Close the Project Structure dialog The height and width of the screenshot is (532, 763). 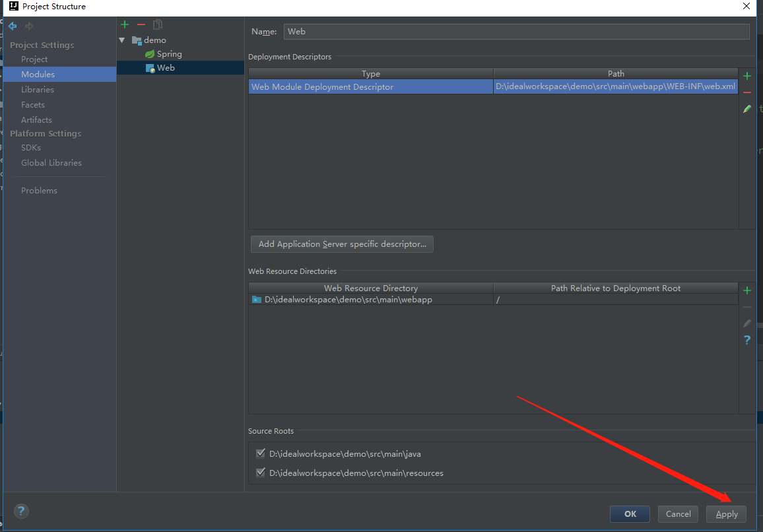click(746, 7)
